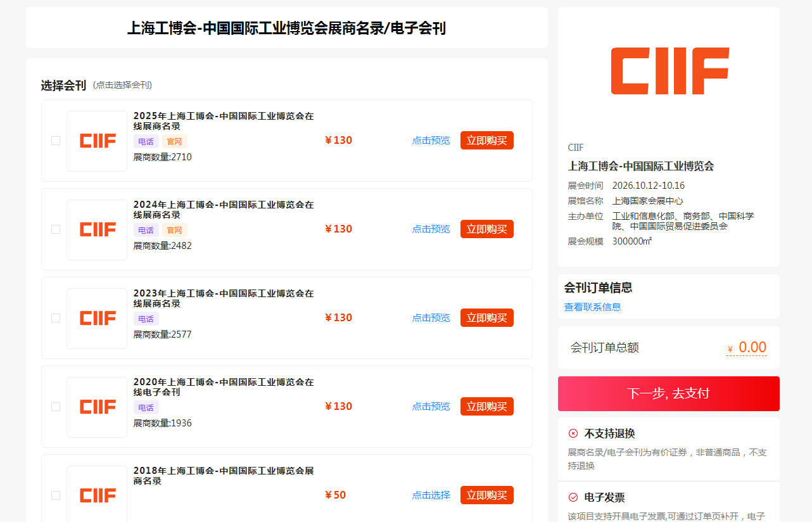Click the CIIF logo for 2024 exhibitor list
The image size is (812, 522).
97,229
